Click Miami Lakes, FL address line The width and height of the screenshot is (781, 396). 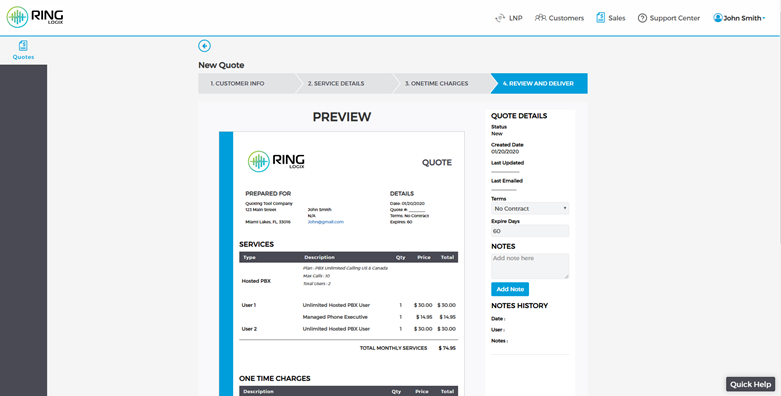click(268, 222)
